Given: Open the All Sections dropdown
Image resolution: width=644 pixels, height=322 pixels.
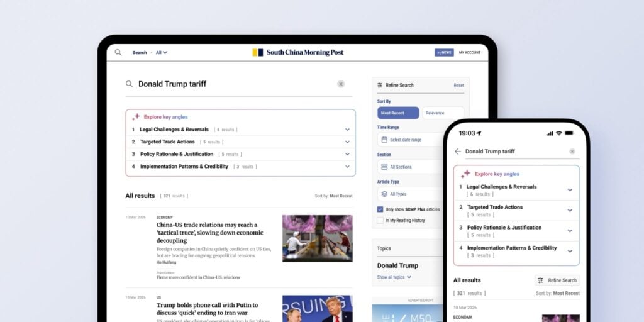Looking at the screenshot, I should click(x=411, y=167).
